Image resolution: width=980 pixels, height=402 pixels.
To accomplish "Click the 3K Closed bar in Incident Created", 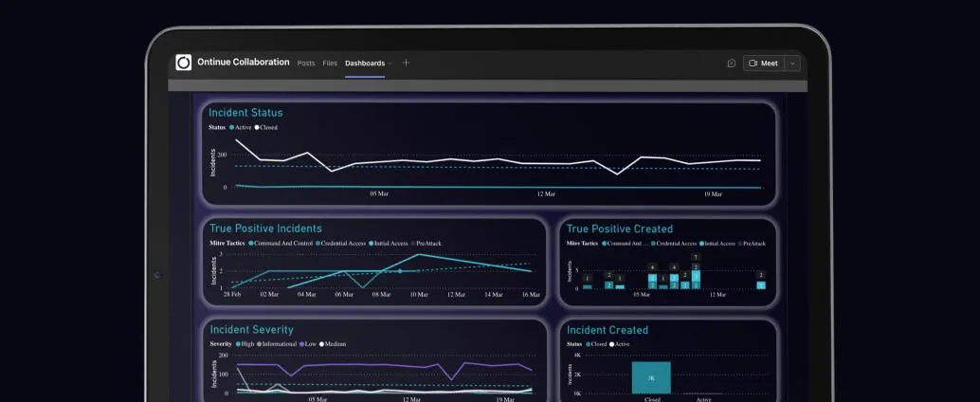I will click(650, 377).
